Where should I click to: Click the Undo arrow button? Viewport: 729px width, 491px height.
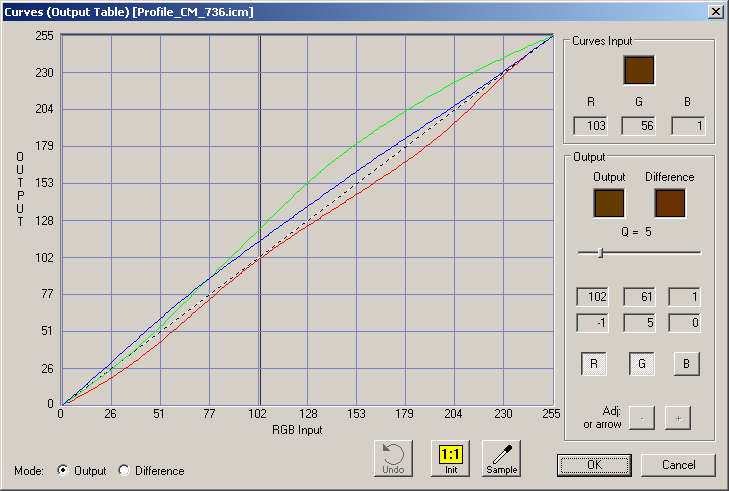pos(393,458)
